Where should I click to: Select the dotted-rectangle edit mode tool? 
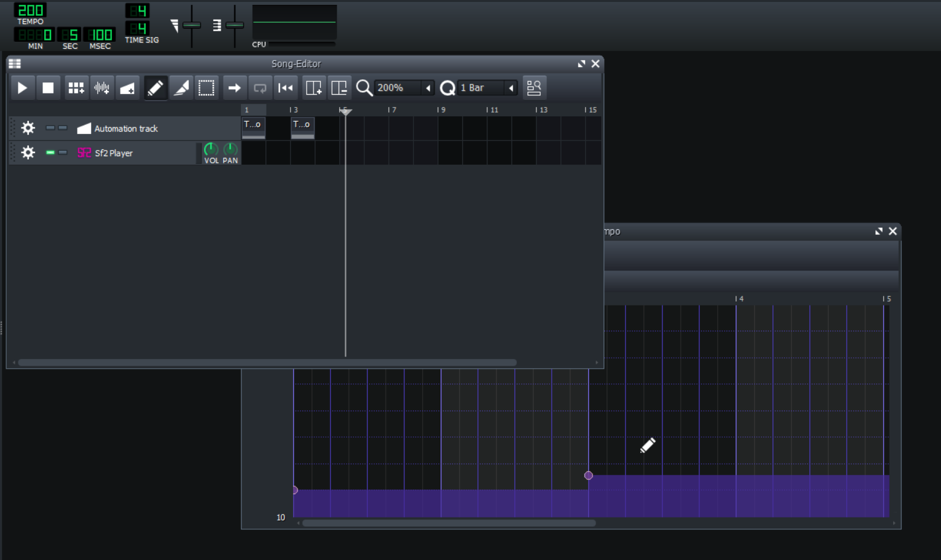[207, 88]
